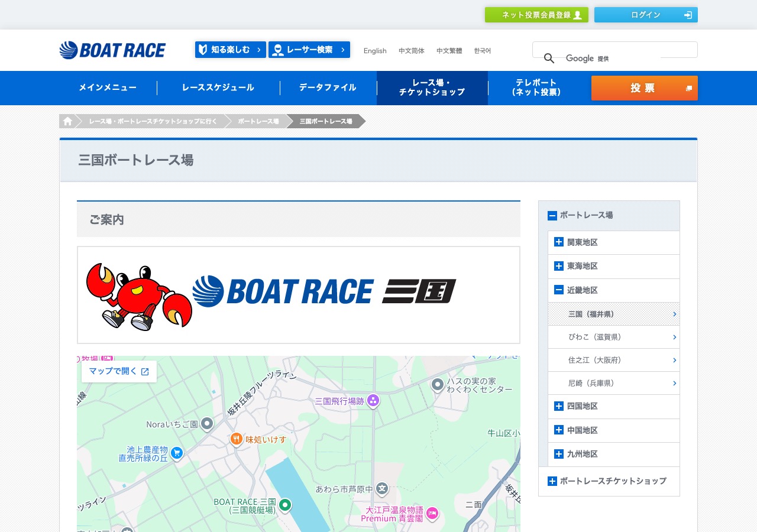Click the orange 投票 button
The image size is (757, 532).
pyautogui.click(x=645, y=88)
